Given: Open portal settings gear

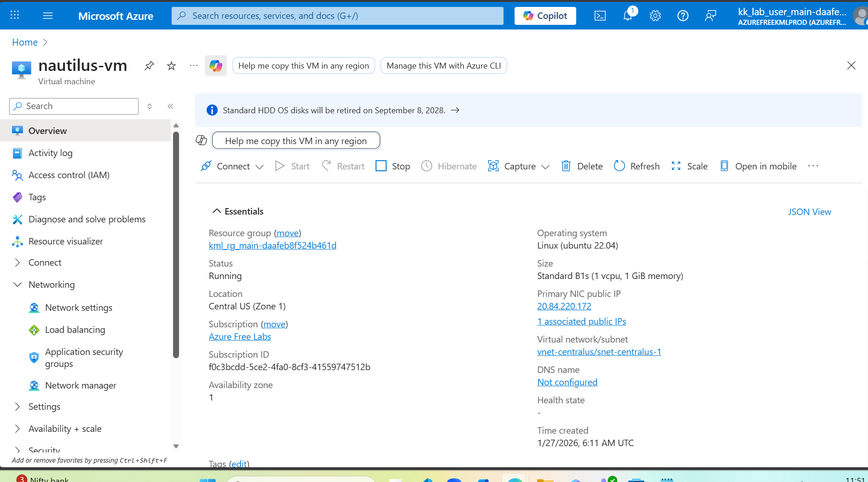Looking at the screenshot, I should (x=655, y=16).
